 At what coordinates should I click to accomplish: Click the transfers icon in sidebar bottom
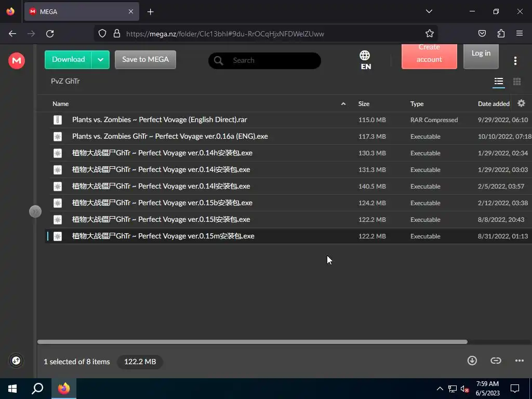[x=16, y=361]
